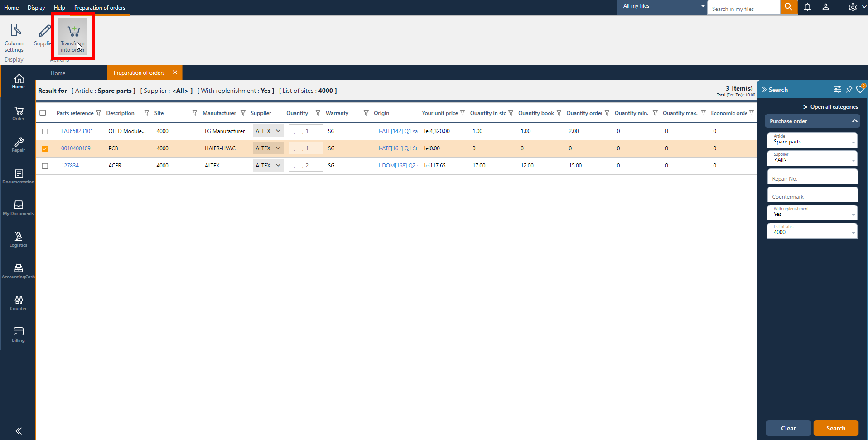Open the With replenishment dropdown

pyautogui.click(x=812, y=212)
